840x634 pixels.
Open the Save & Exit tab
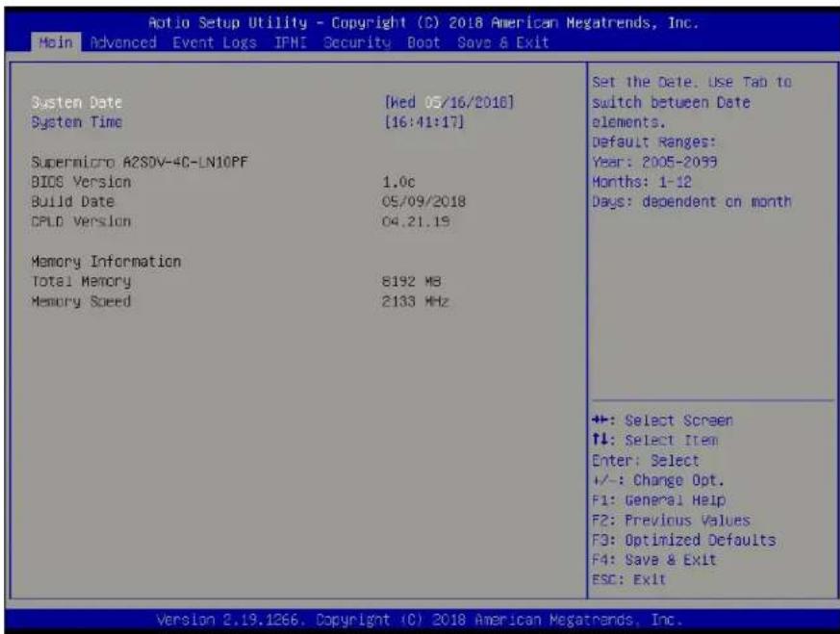pos(503,42)
